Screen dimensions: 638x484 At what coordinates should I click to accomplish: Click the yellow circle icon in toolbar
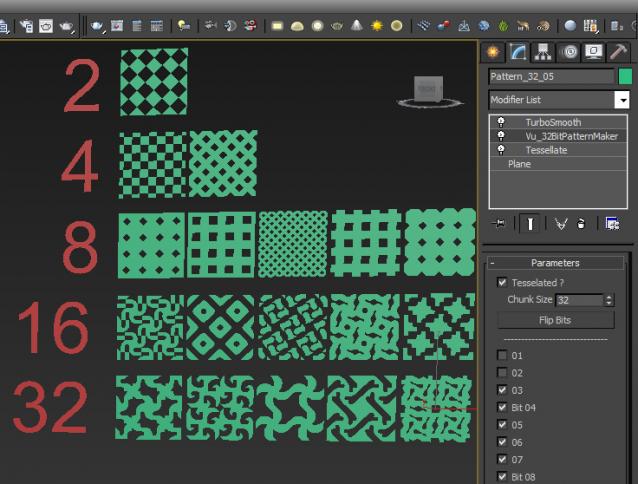coord(397,26)
